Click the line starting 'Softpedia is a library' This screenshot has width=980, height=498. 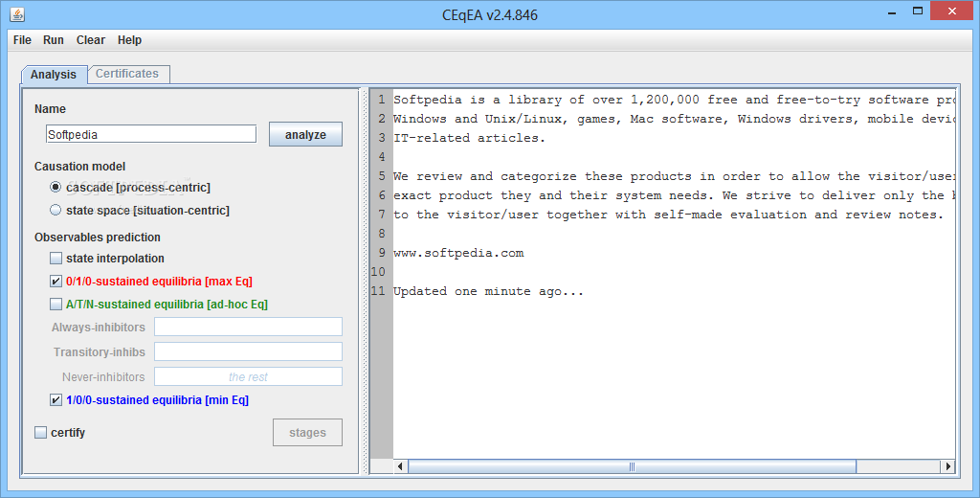point(674,101)
